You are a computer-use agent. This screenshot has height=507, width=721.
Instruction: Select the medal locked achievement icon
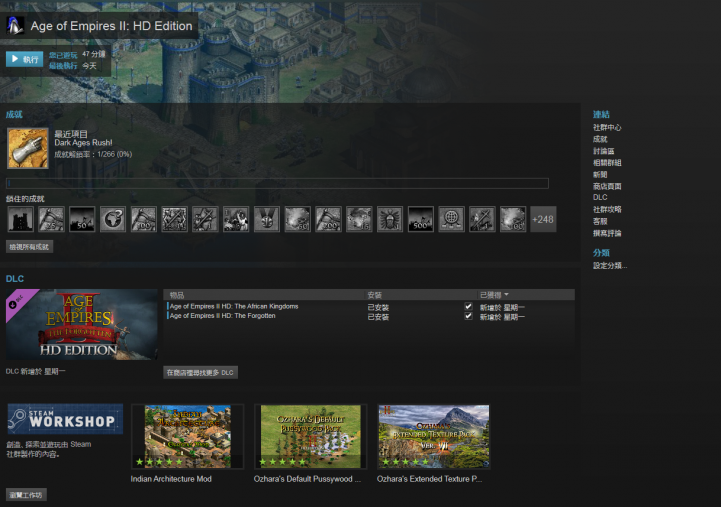coord(267,219)
